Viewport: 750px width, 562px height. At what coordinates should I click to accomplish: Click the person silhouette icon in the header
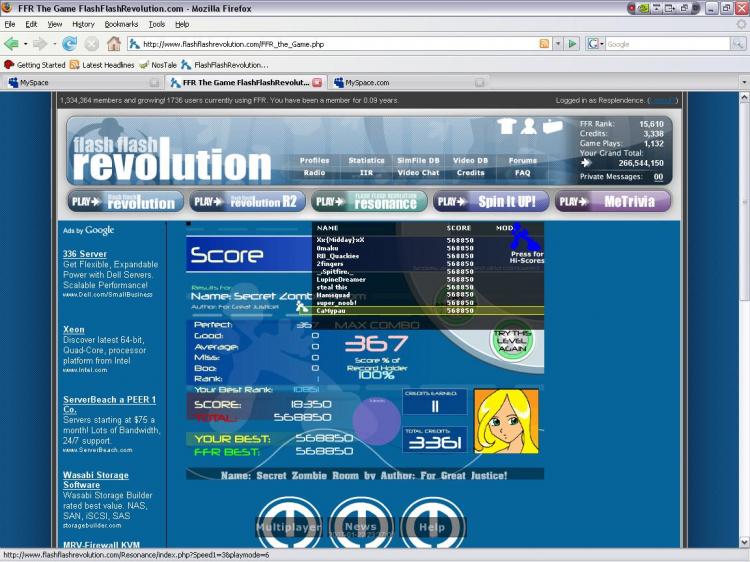click(x=530, y=125)
